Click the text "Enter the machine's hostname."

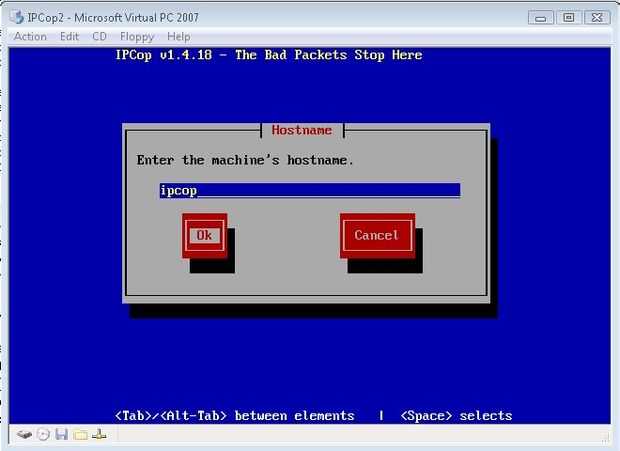245,160
